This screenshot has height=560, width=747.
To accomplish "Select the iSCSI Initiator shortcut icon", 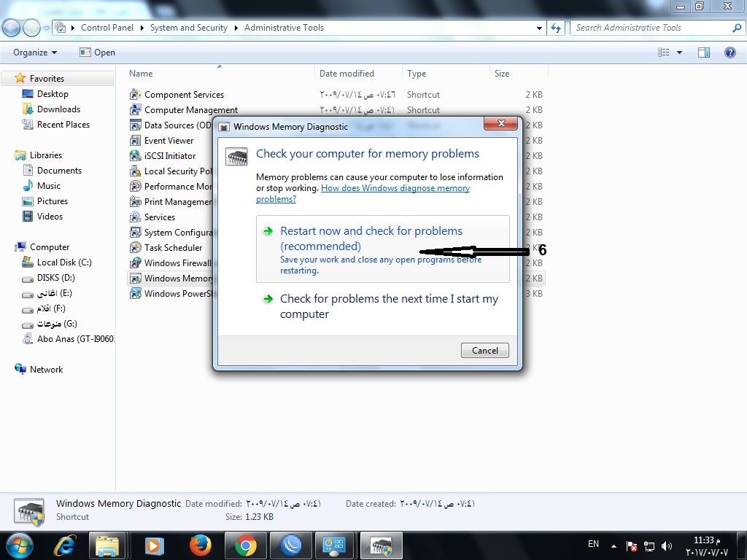I will [135, 156].
